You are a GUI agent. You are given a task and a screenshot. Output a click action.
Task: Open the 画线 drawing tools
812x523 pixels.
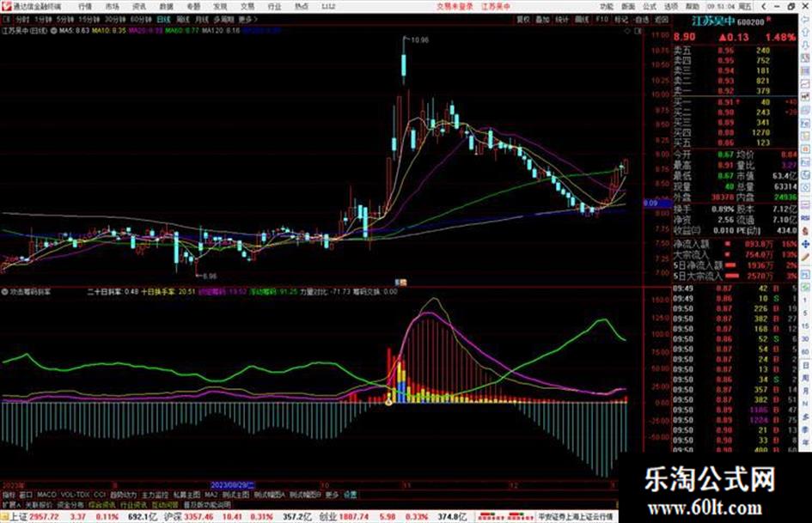tap(582, 19)
